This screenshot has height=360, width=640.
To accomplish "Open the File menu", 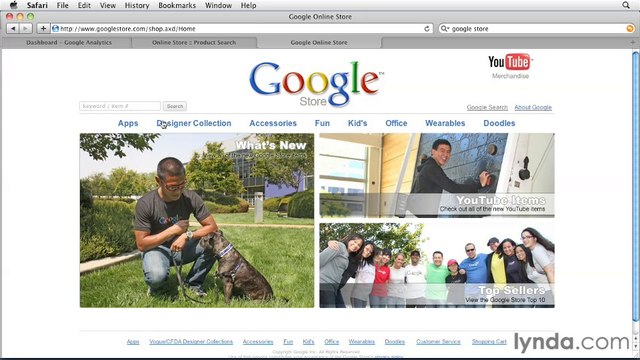I will click(62, 5).
